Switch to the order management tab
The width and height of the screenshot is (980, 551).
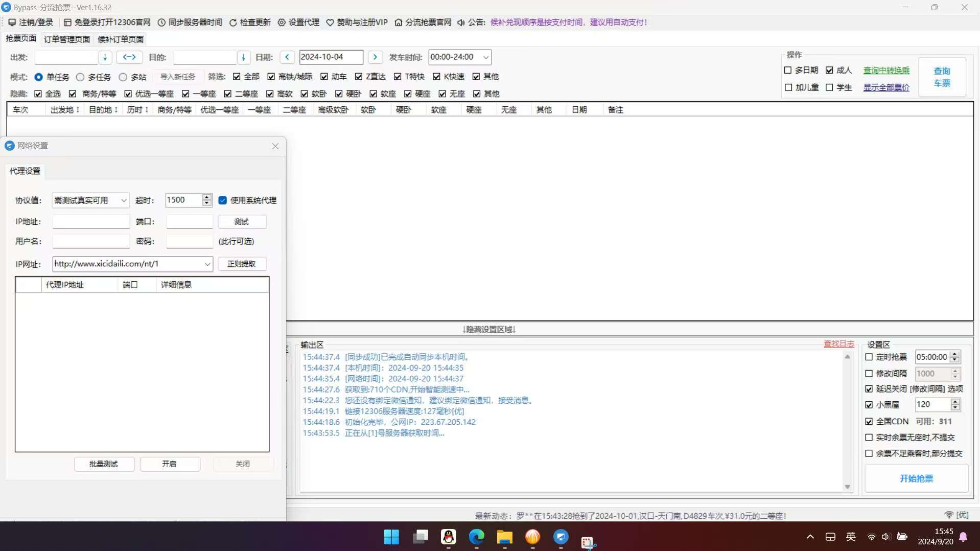[x=67, y=39]
